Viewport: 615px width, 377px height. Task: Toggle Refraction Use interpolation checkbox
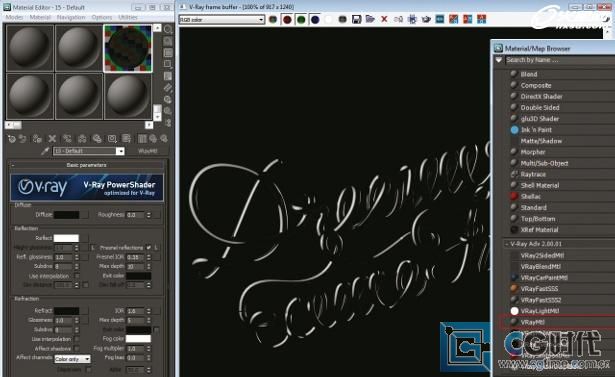(77, 339)
